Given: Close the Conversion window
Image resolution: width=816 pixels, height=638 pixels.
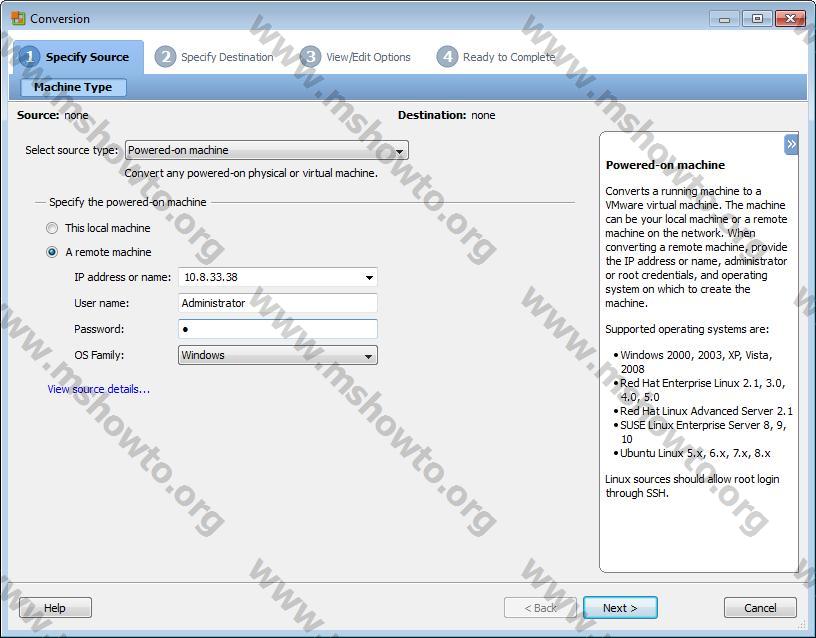Looking at the screenshot, I should [x=790, y=19].
